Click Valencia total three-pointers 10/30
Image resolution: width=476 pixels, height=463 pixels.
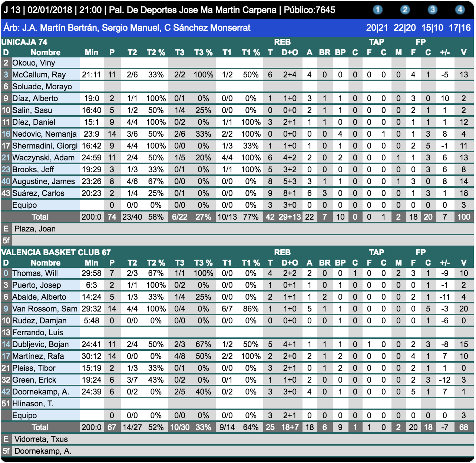coord(180,427)
